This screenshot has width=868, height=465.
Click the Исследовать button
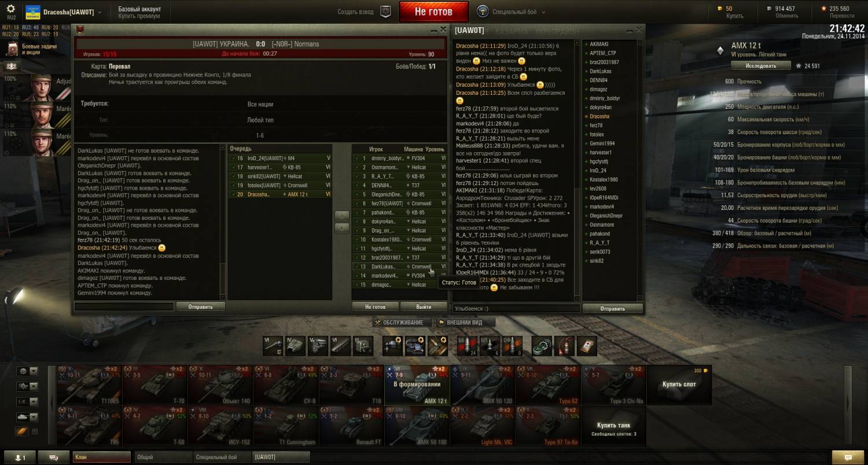pyautogui.click(x=760, y=66)
